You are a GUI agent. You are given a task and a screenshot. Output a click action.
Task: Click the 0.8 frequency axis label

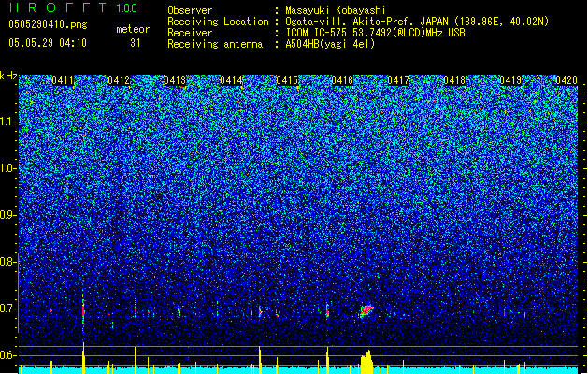click(7, 262)
